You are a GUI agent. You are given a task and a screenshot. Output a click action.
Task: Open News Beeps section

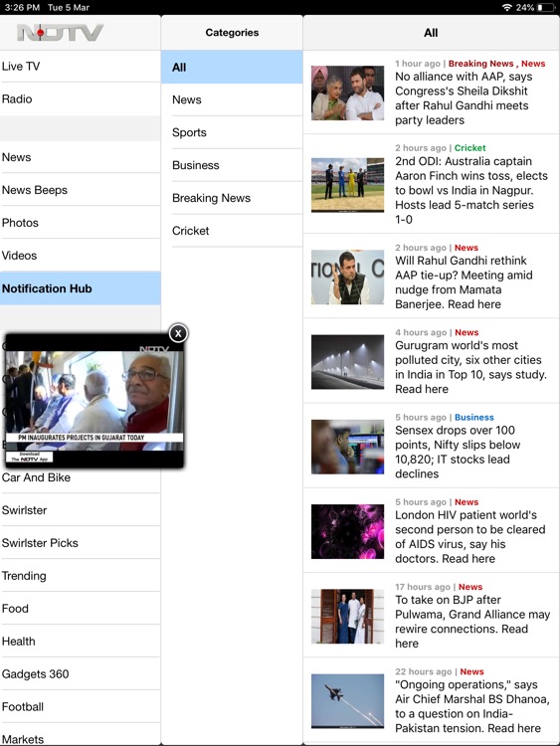coord(80,190)
